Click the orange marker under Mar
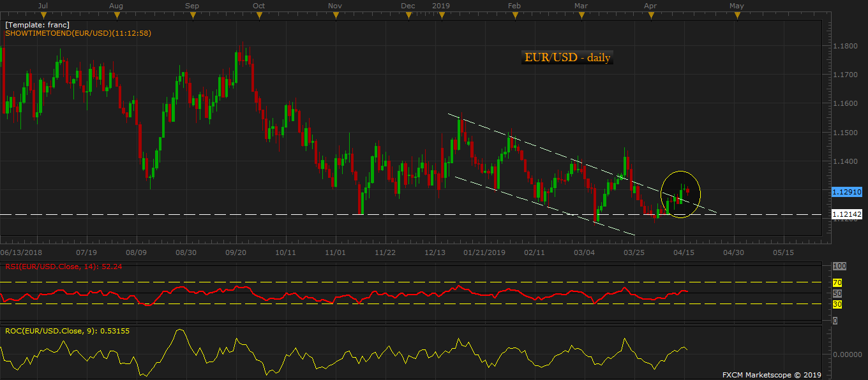Screen dimensions: 868x380 [x=581, y=16]
